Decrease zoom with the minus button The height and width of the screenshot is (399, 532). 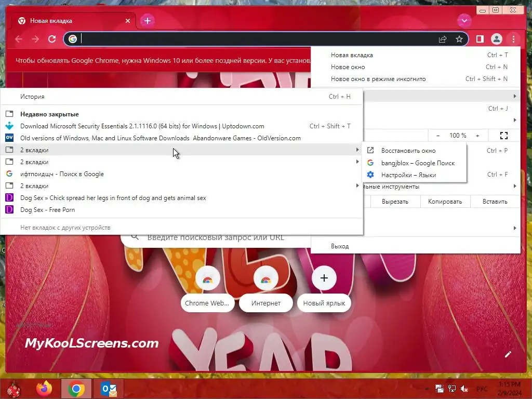(438, 136)
